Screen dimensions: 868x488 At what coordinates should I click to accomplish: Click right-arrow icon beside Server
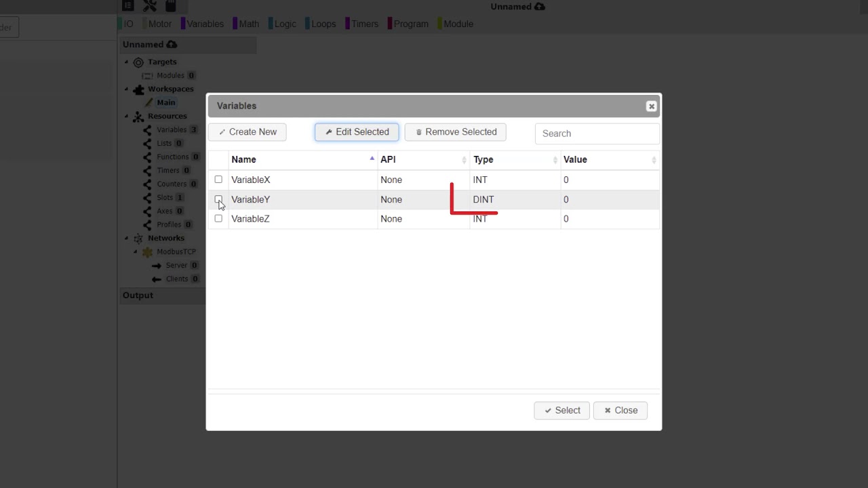pyautogui.click(x=157, y=266)
